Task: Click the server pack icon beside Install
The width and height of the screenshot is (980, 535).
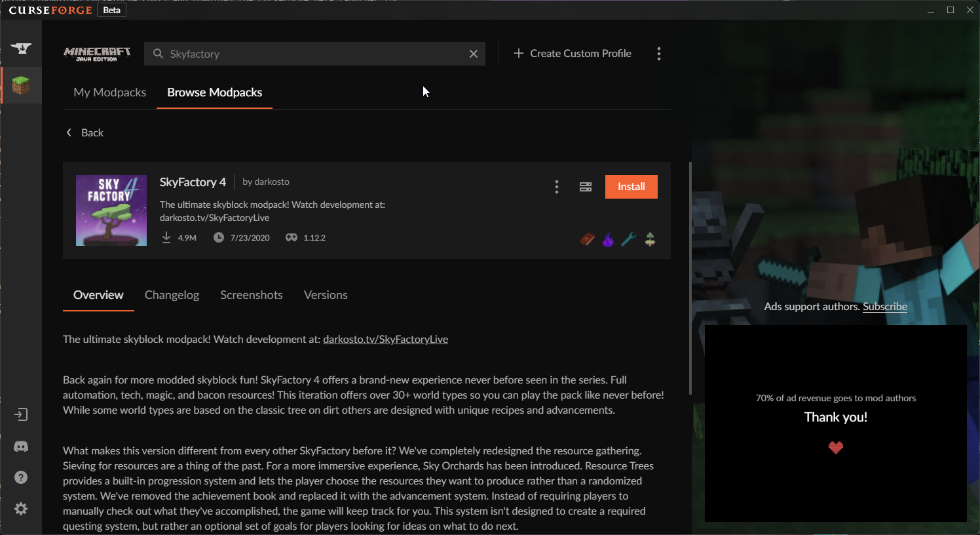Action: (586, 187)
